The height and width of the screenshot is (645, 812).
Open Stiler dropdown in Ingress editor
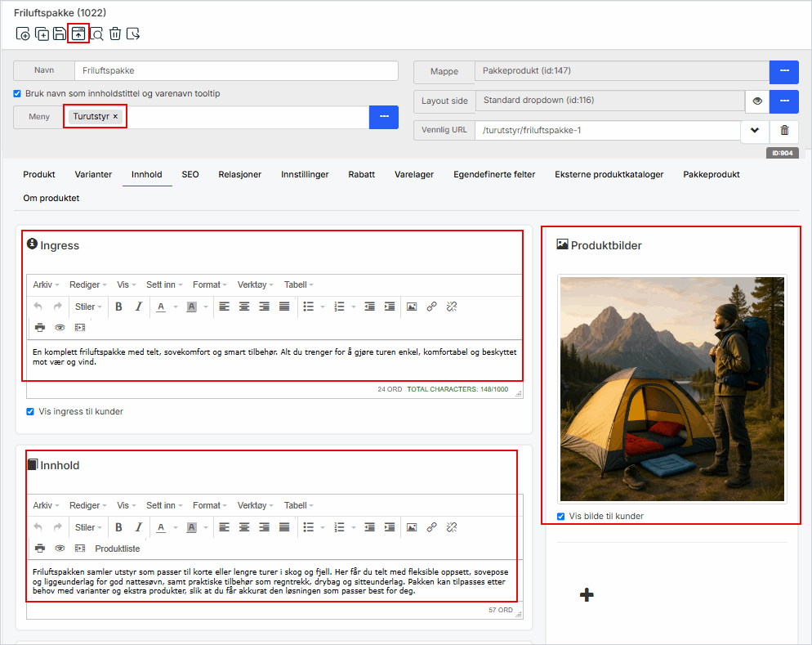(88, 307)
